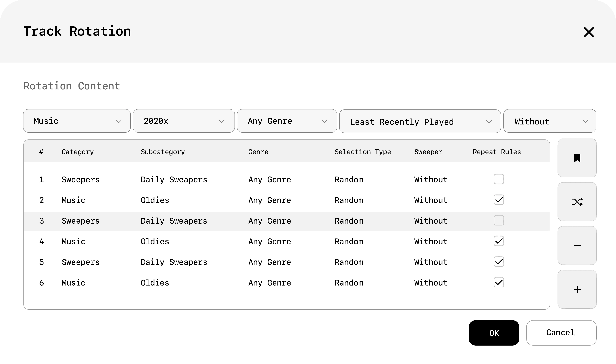Click Daily Sweapers in row 5
616x364 pixels.
pyautogui.click(x=174, y=262)
